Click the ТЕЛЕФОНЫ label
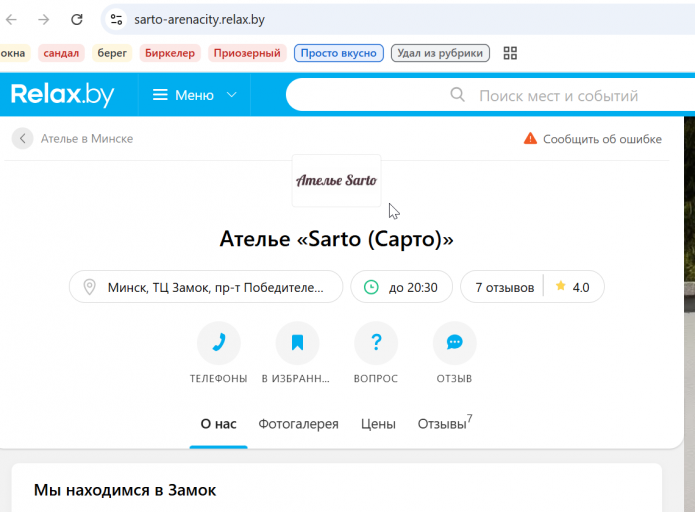This screenshot has width=695, height=512. (219, 379)
